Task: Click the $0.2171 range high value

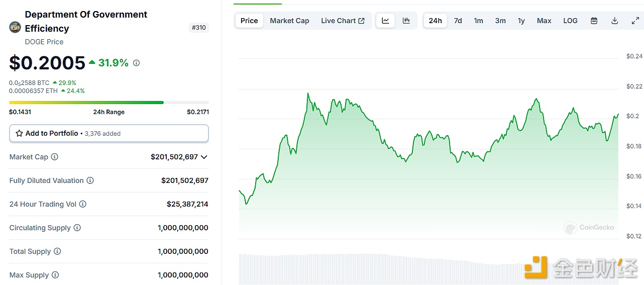Action: tap(198, 112)
